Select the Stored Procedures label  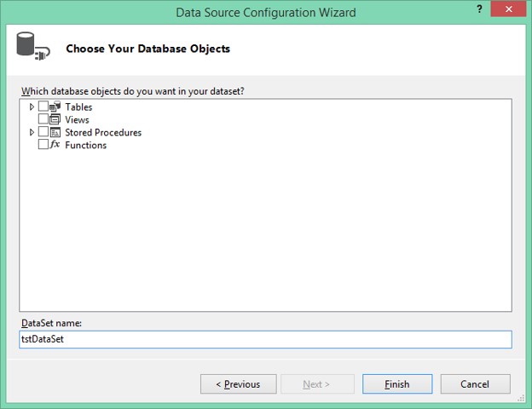tap(103, 132)
